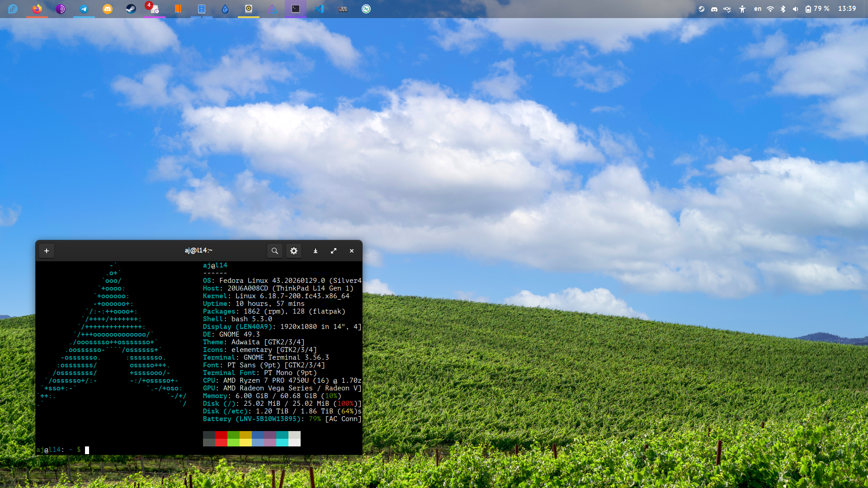
Task: Click the terminal search icon
Action: [274, 251]
